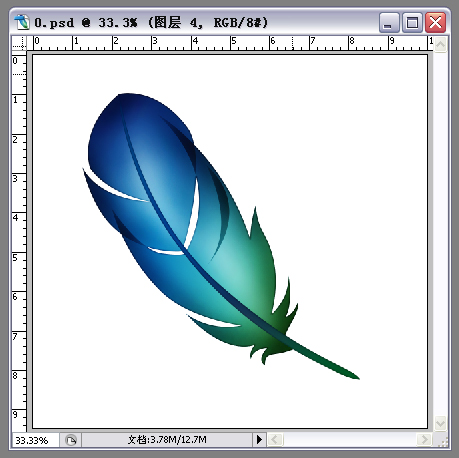Screen dimensions: 459x458
Task: Click the ruler origin crosshair corner box
Action: point(19,43)
